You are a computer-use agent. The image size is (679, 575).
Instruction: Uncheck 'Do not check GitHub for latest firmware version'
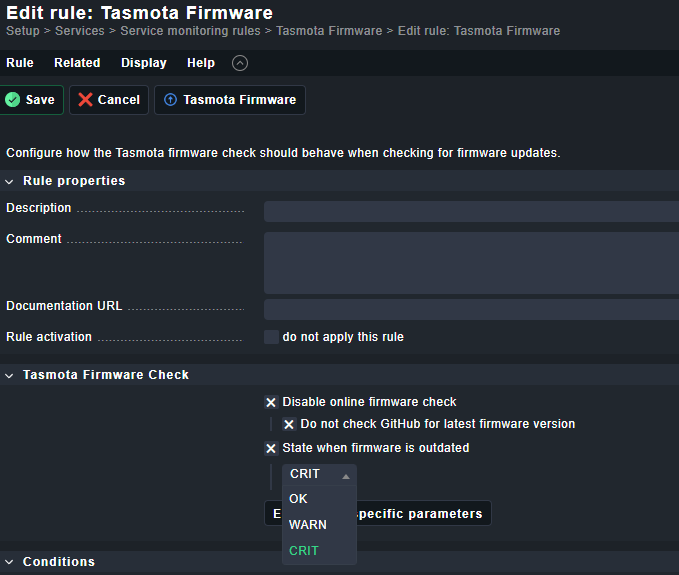coord(289,424)
